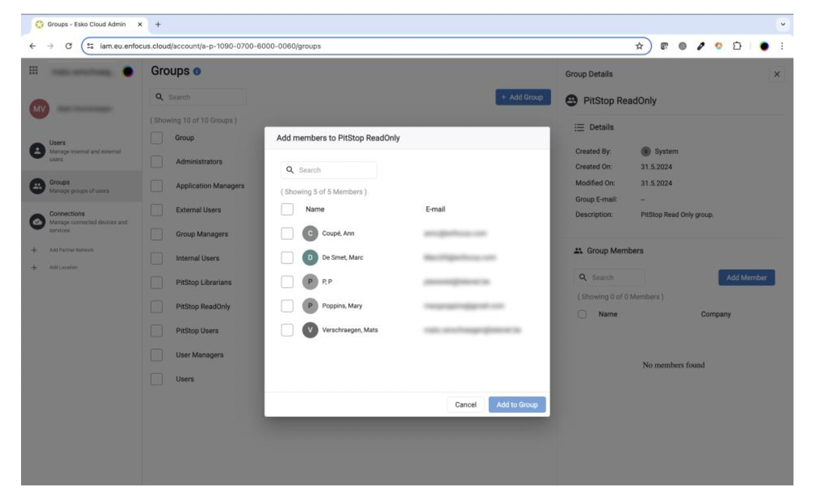Select User Managers group row
Screen dimensions: 816x504
tap(201, 355)
